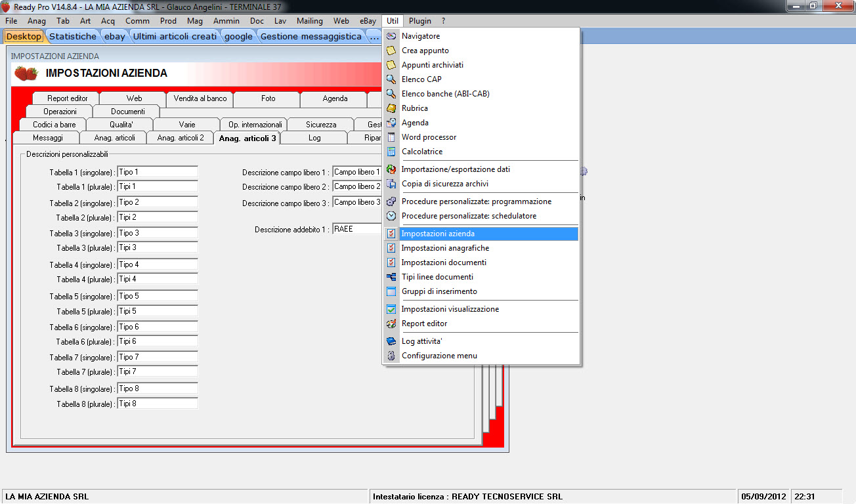Click the Tabella 8 (singolare) field

158,388
